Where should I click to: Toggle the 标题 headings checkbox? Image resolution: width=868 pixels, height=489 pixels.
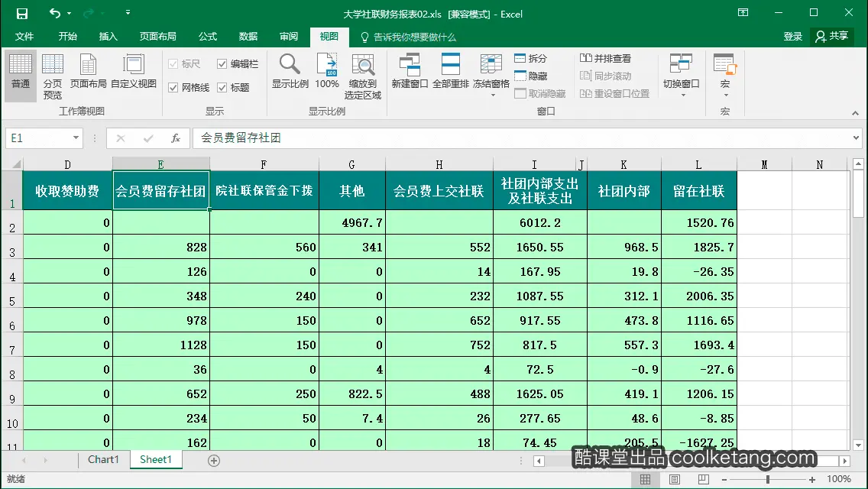click(222, 88)
